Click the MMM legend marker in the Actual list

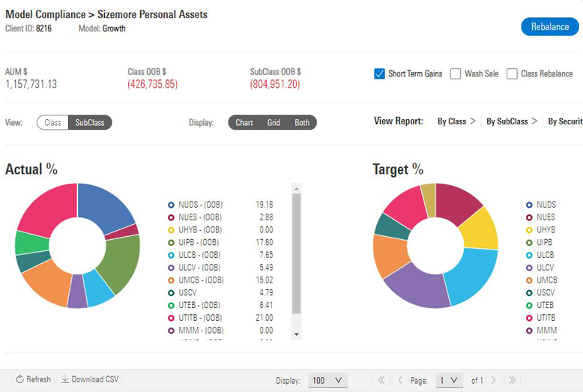click(171, 331)
